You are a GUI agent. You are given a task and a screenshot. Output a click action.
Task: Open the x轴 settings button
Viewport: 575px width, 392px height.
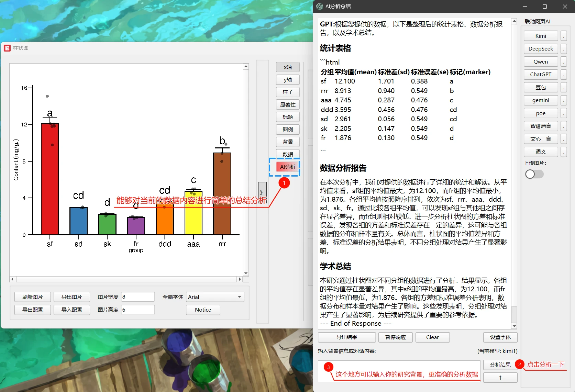pyautogui.click(x=288, y=67)
